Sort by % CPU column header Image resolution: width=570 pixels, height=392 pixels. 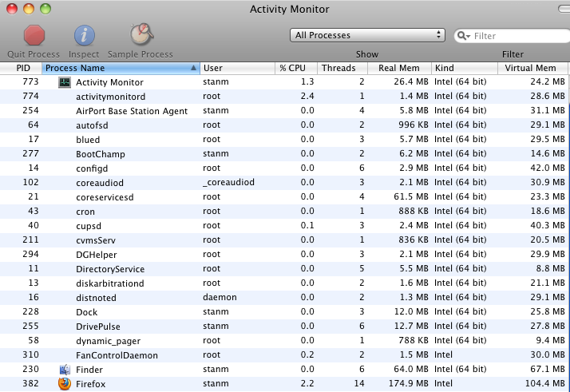296,68
